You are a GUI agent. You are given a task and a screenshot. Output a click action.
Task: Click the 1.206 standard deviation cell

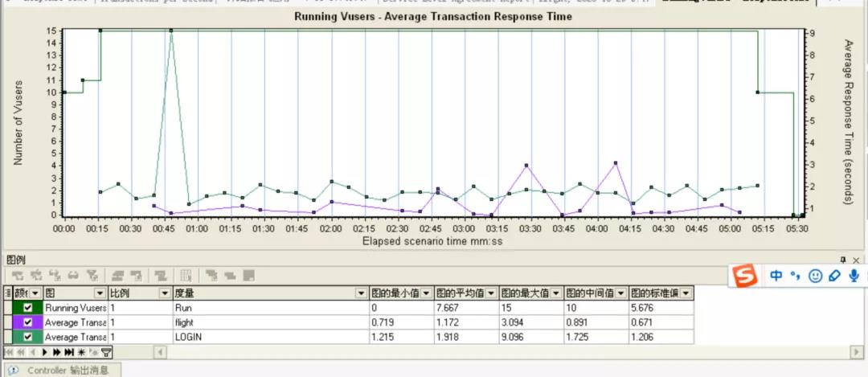click(x=661, y=337)
